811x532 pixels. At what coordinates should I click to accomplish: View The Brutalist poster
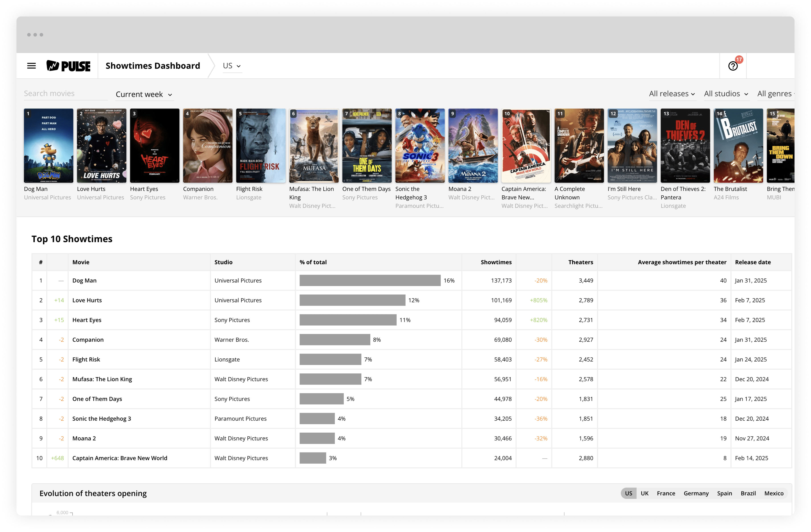tap(738, 145)
